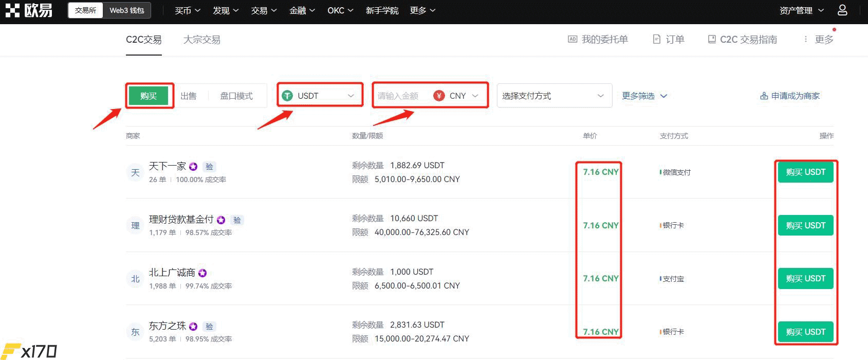The width and height of the screenshot is (868, 360).
Task: Select the 出售 sell option
Action: (189, 96)
